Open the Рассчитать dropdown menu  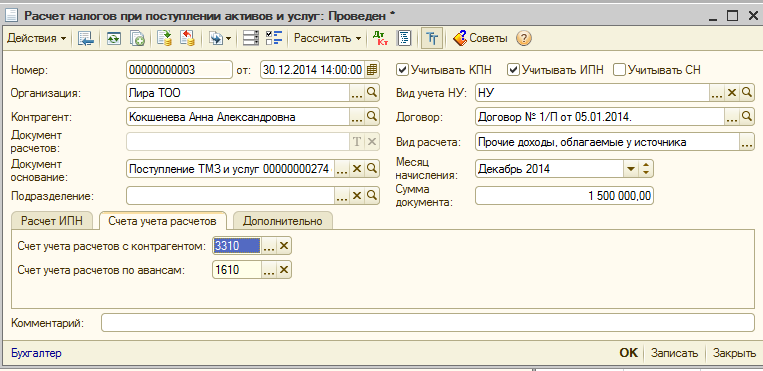tap(328, 38)
